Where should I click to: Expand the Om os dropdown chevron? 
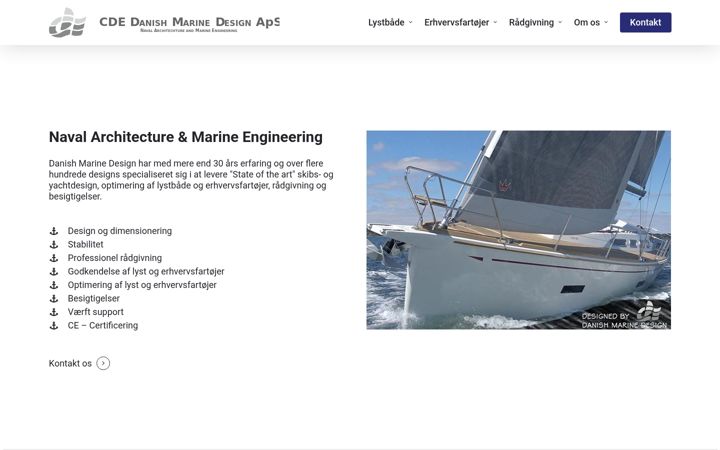pos(606,22)
